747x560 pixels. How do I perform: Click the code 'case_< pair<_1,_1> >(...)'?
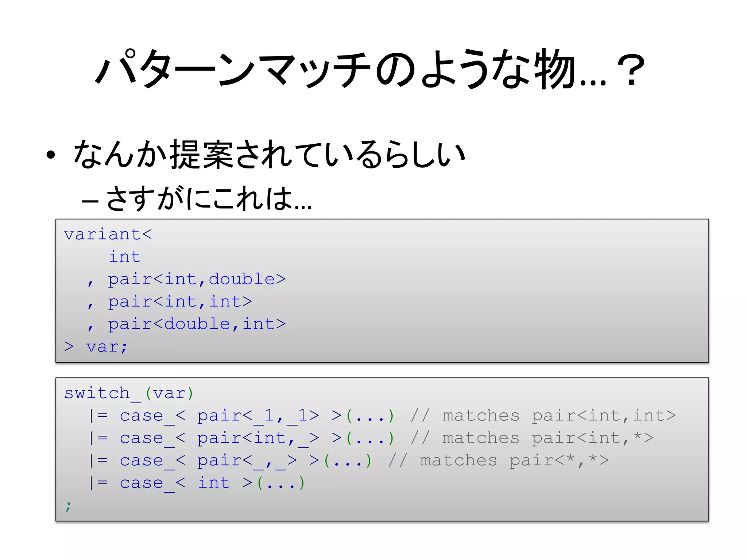tap(257, 416)
